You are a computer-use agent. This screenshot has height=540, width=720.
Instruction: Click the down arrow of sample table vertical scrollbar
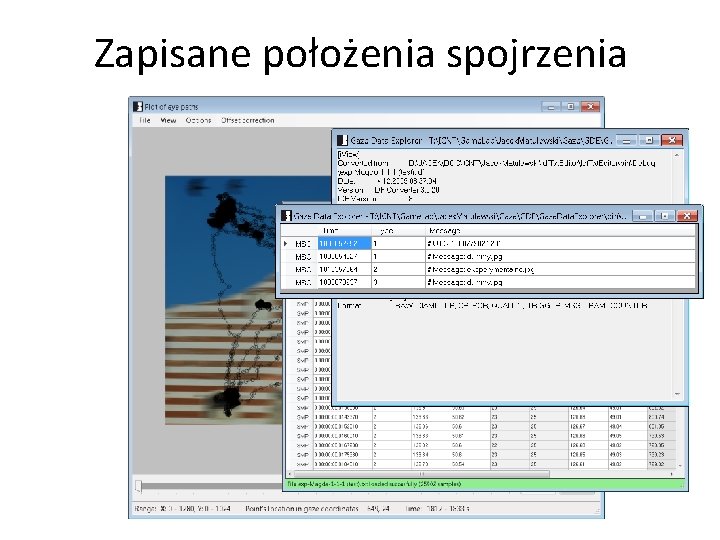point(680,466)
